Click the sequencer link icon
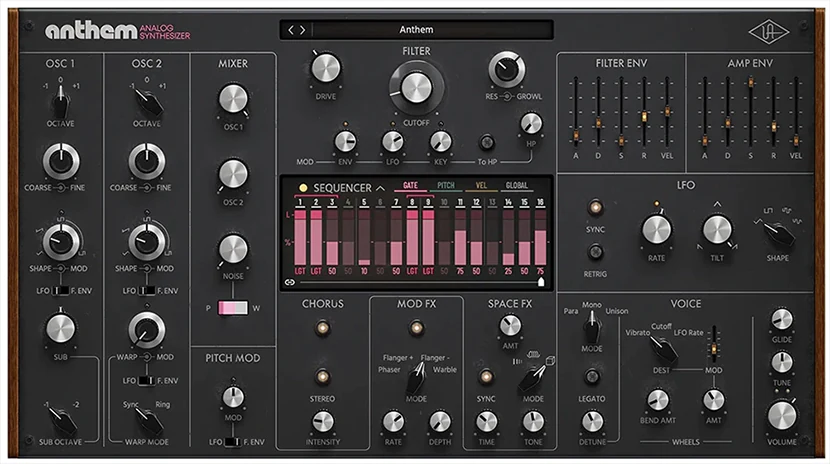 pos(290,283)
